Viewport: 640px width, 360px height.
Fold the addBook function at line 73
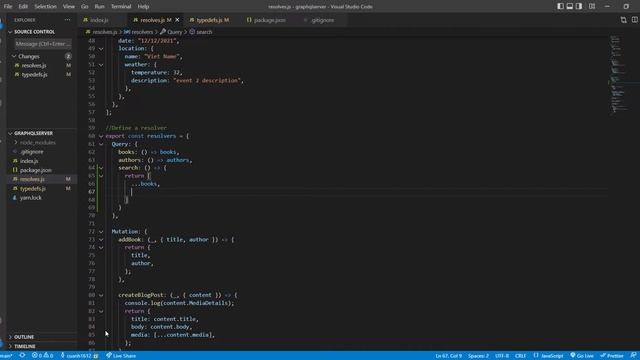[x=101, y=240]
